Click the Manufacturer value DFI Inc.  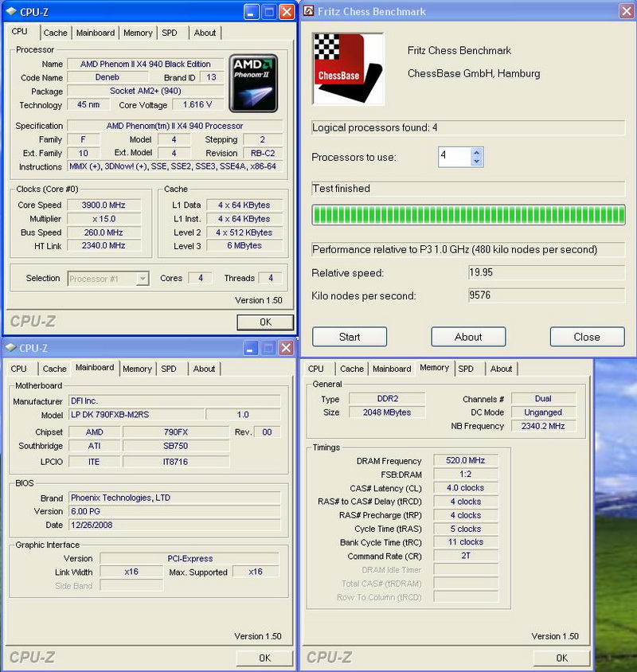(x=174, y=400)
